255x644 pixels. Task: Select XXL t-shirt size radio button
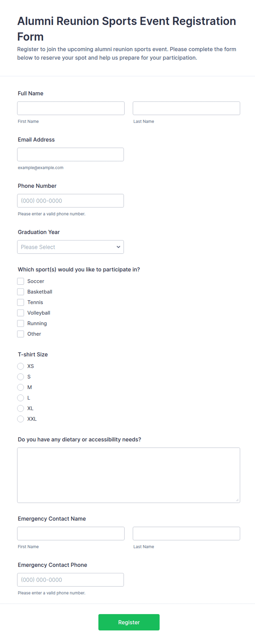pos(21,419)
